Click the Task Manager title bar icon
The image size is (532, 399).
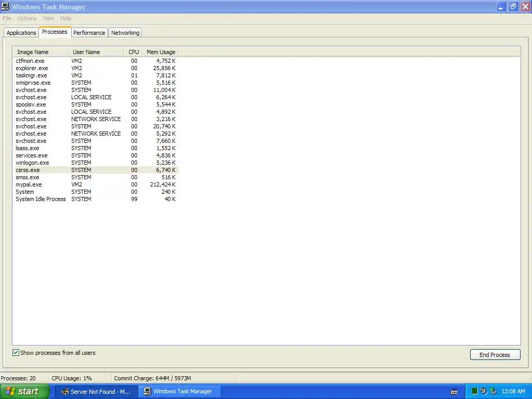5,6
